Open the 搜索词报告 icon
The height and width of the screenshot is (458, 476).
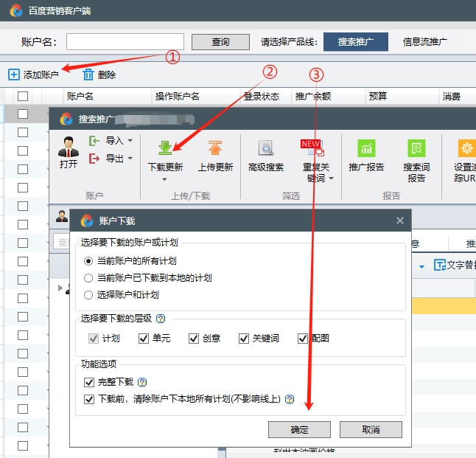pos(416,148)
